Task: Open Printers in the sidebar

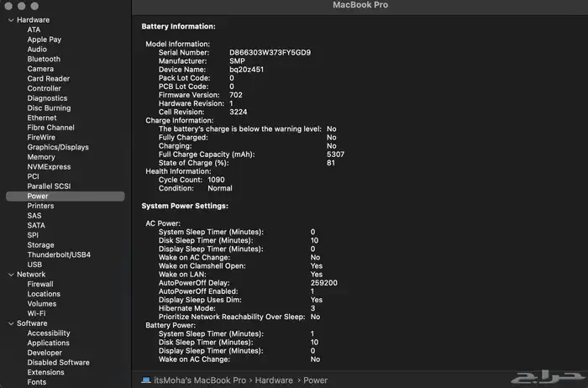Action: [x=40, y=206]
